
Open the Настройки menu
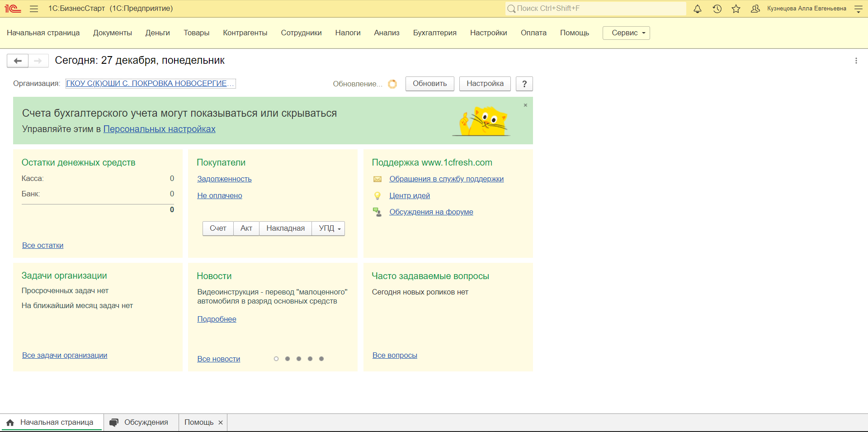tap(489, 33)
